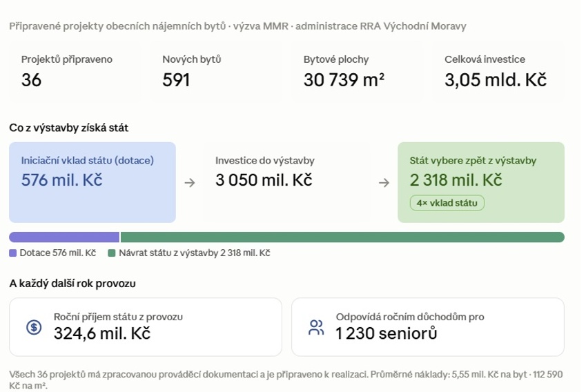Image resolution: width=586 pixels, height=392 pixels.
Task: Click the dollar coin icon
Action: coord(34,327)
